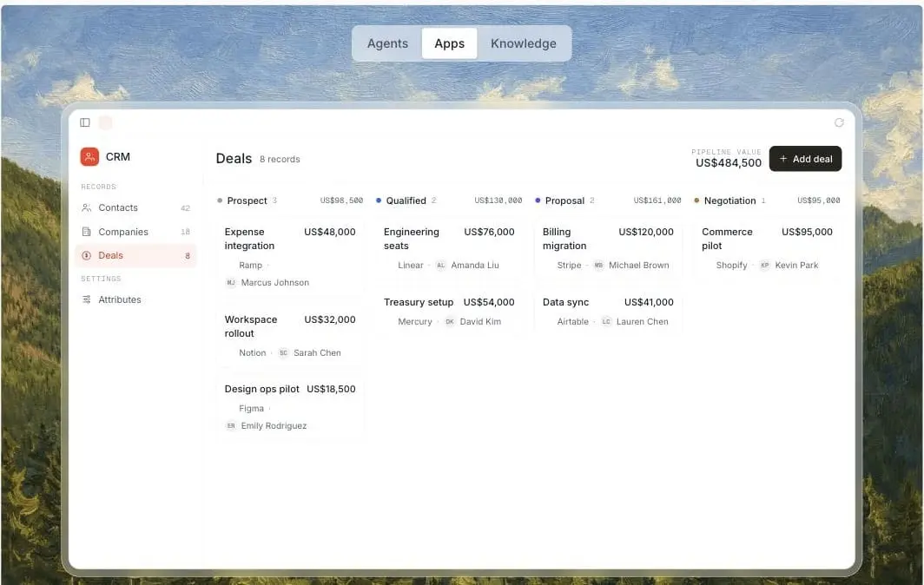
Task: Click the Attributes sliders icon
Action: click(x=87, y=299)
